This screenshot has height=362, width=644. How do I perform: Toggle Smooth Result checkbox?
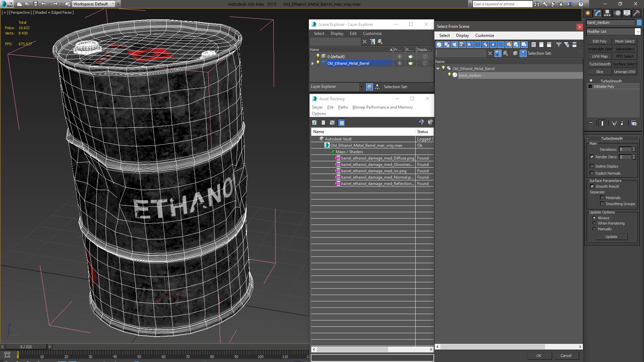point(592,186)
